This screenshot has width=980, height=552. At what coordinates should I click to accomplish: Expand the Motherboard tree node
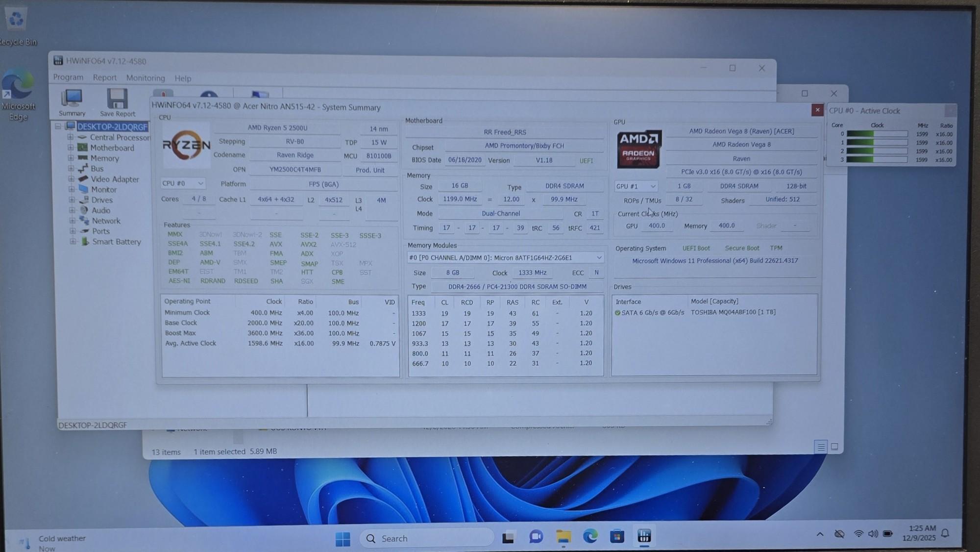pos(71,148)
